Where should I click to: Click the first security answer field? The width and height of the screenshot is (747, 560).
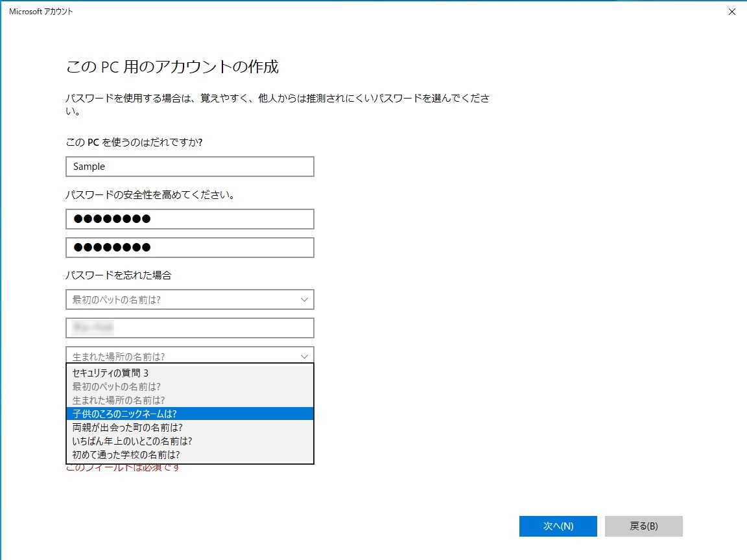point(189,327)
